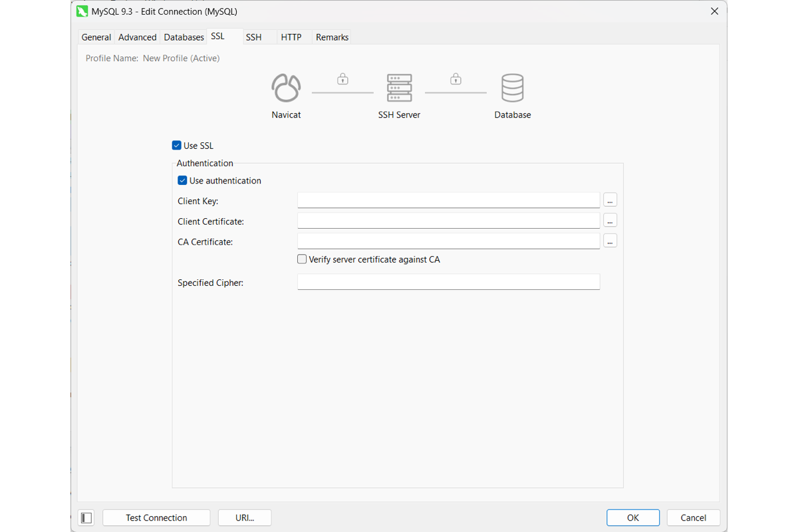The width and height of the screenshot is (798, 532).
Task: Browse for CA Certificate file
Action: point(610,241)
